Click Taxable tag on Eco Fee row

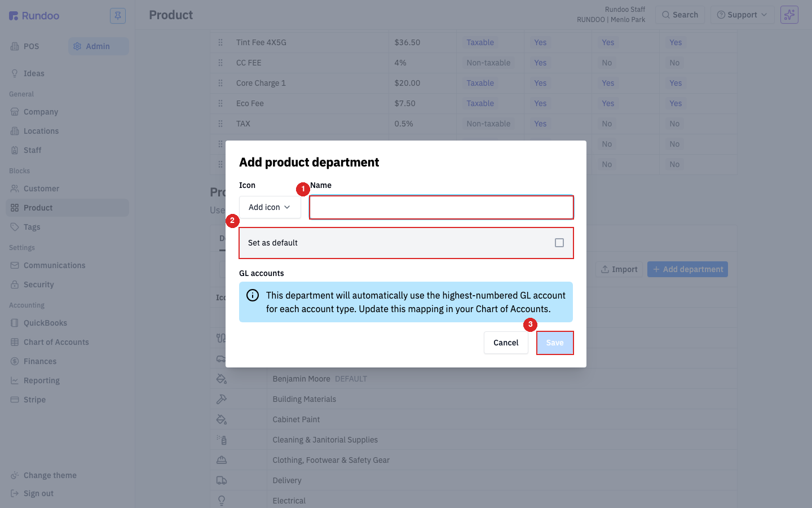(480, 103)
